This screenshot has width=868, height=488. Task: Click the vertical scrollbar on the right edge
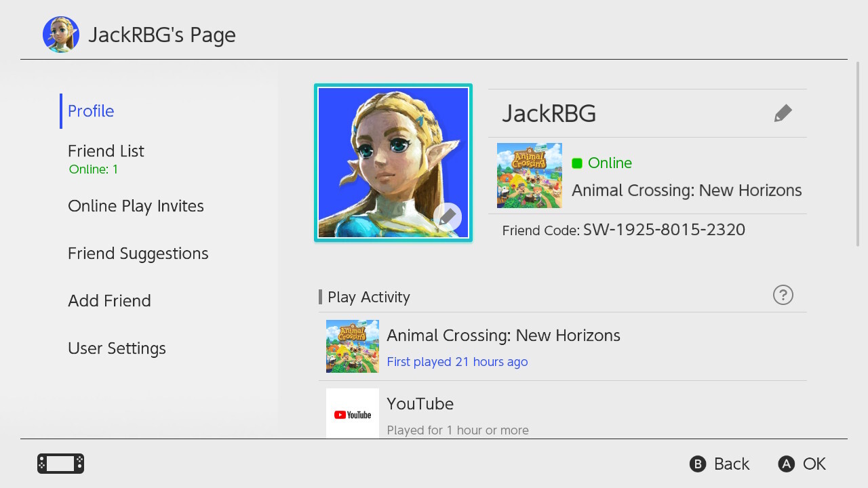tap(858, 154)
